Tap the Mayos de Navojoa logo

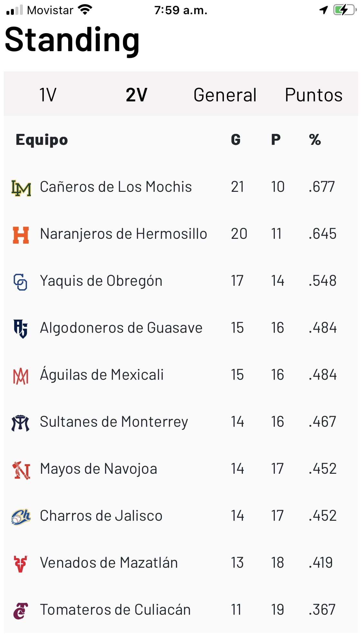click(21, 470)
